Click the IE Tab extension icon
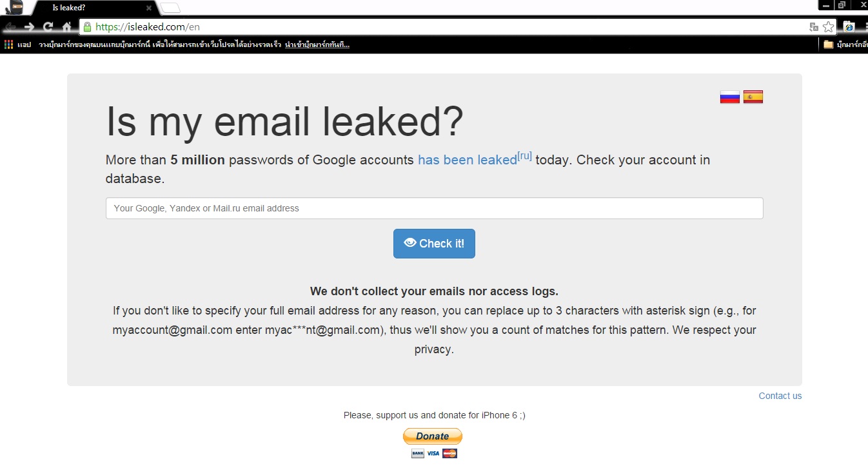868x466 pixels. 849,27
